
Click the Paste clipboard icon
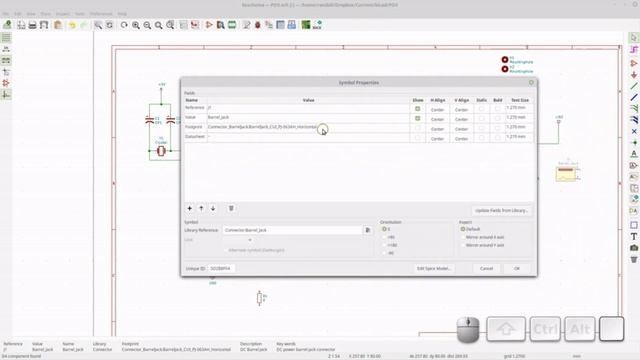[x=58, y=25]
